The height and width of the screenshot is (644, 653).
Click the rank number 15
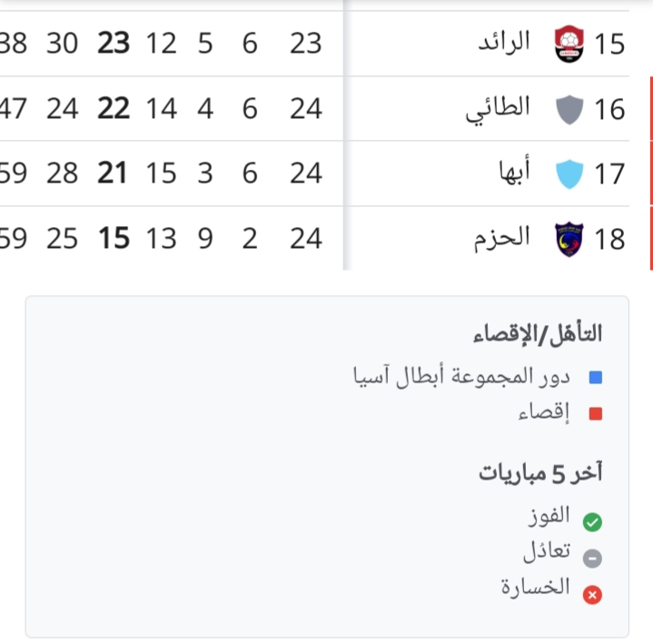(610, 44)
